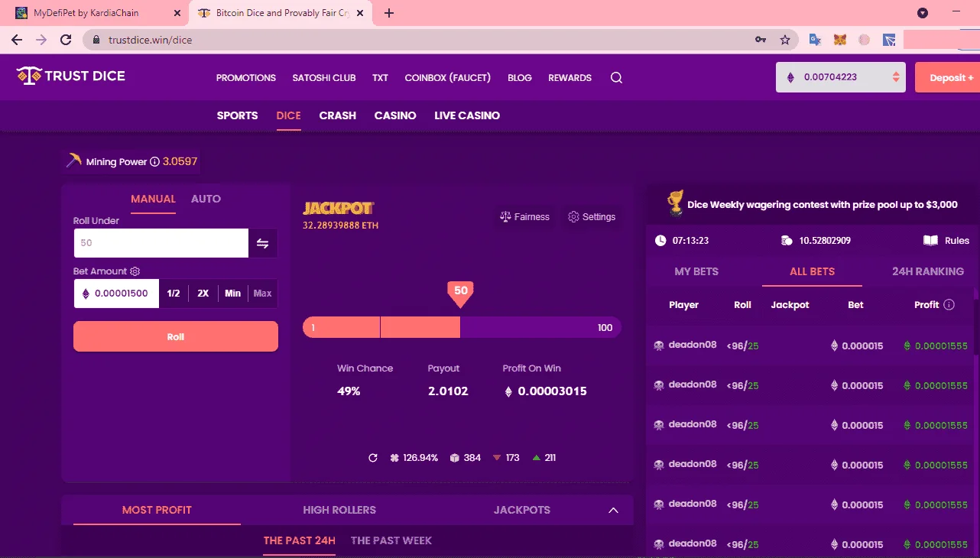Open the dice Settings gear
Viewport: 980px width, 558px height.
pyautogui.click(x=573, y=217)
